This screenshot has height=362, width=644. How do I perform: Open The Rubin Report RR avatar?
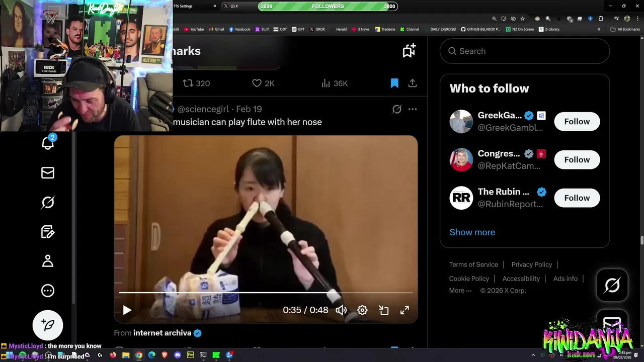point(461,198)
